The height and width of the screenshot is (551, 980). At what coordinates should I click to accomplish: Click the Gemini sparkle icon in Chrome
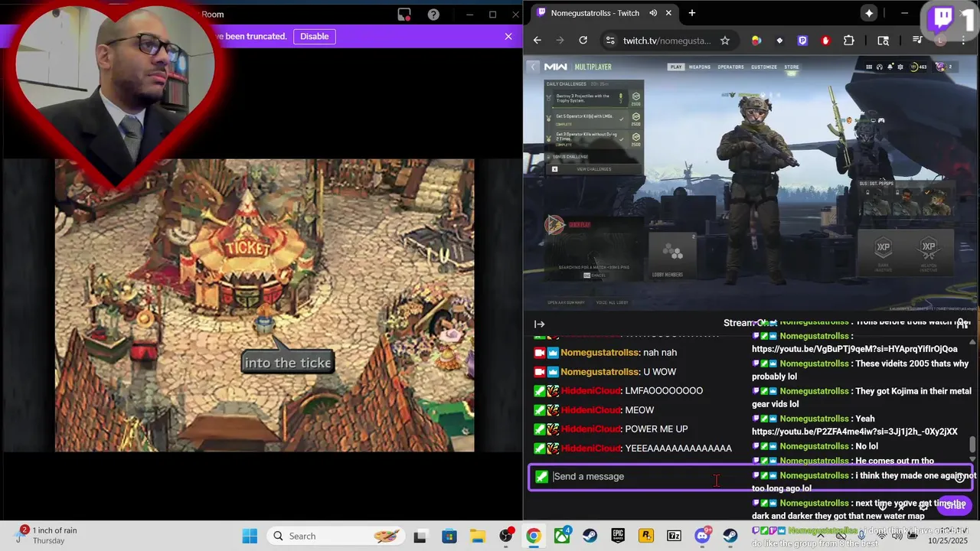pos(869,13)
